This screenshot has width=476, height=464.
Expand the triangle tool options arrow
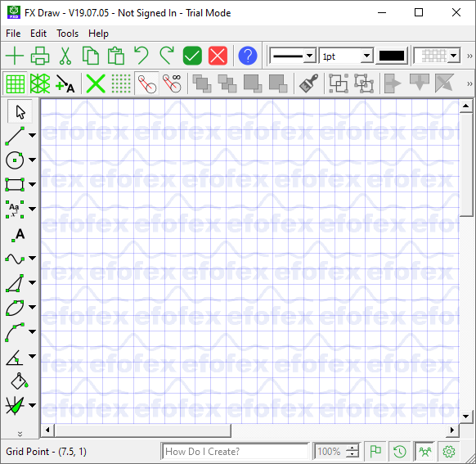(32, 282)
